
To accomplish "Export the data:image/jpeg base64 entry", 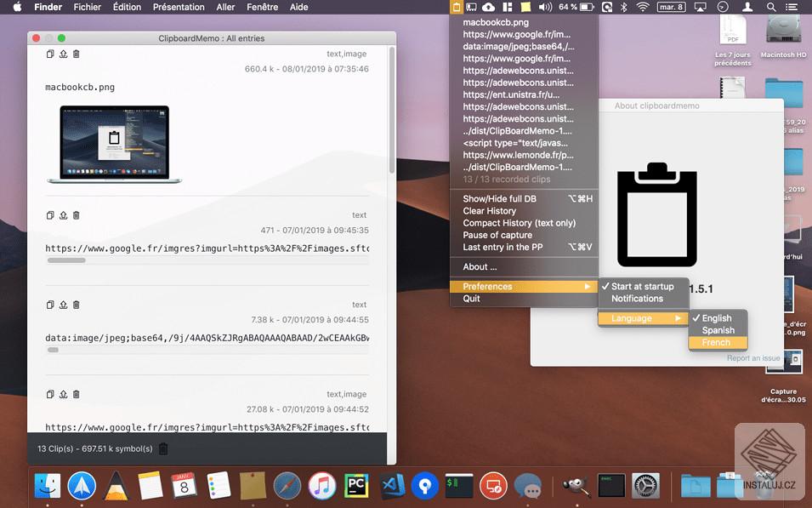I will click(63, 305).
